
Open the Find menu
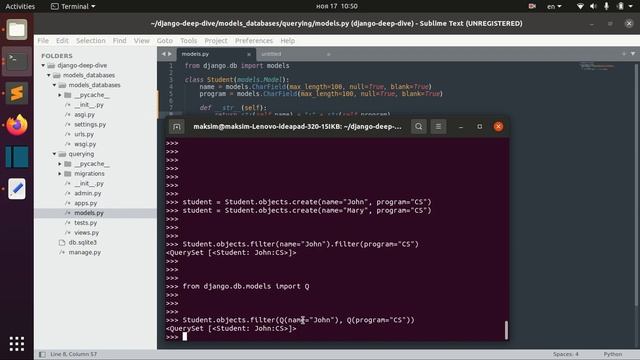[x=120, y=40]
